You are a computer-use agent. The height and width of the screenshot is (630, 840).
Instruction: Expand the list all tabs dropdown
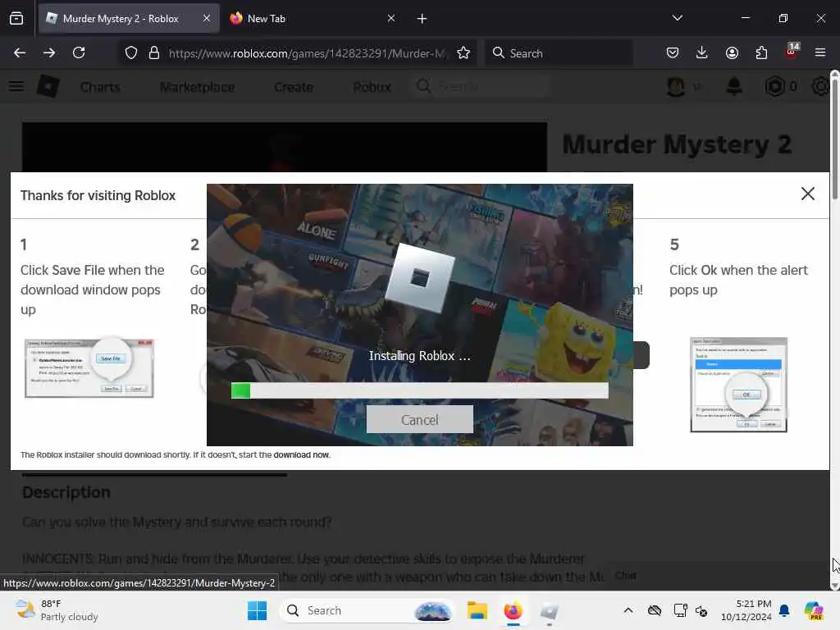[677, 18]
